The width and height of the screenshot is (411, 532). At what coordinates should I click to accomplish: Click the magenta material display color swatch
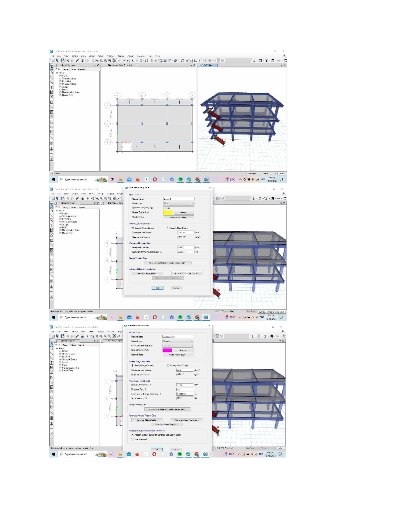point(167,350)
